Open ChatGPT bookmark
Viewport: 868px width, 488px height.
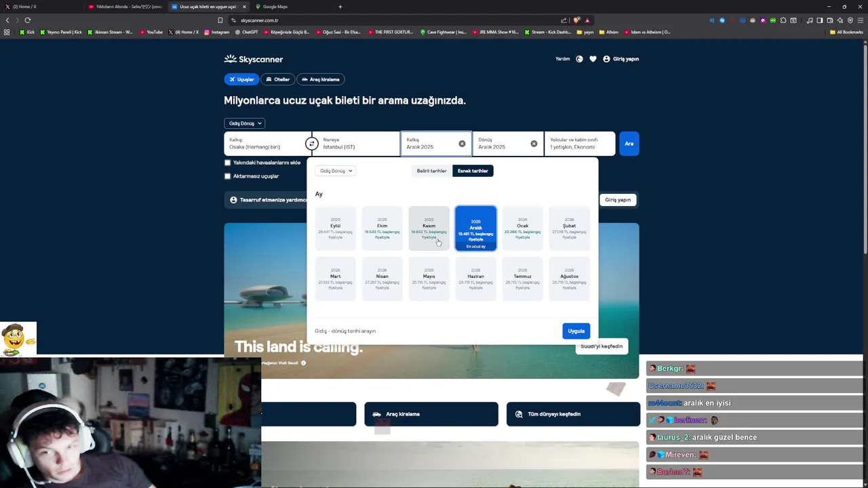(x=246, y=32)
